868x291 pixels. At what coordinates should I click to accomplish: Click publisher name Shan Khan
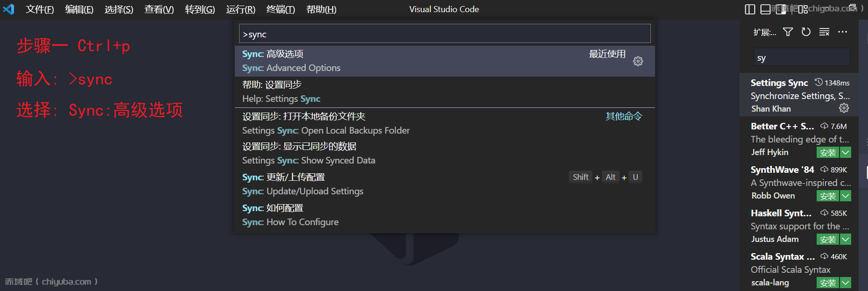pyautogui.click(x=771, y=109)
